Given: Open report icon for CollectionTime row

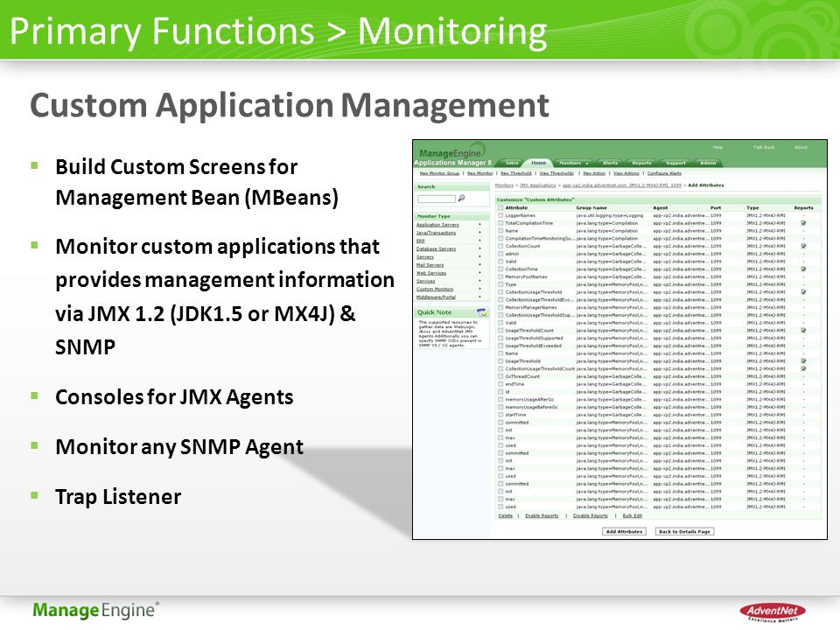Looking at the screenshot, I should coord(803,269).
